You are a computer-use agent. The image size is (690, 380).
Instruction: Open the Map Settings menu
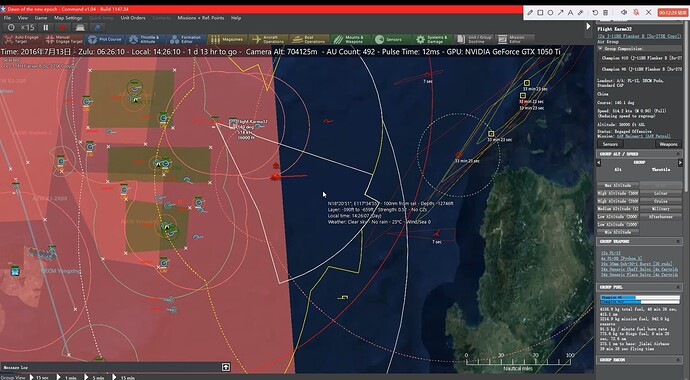pos(68,18)
